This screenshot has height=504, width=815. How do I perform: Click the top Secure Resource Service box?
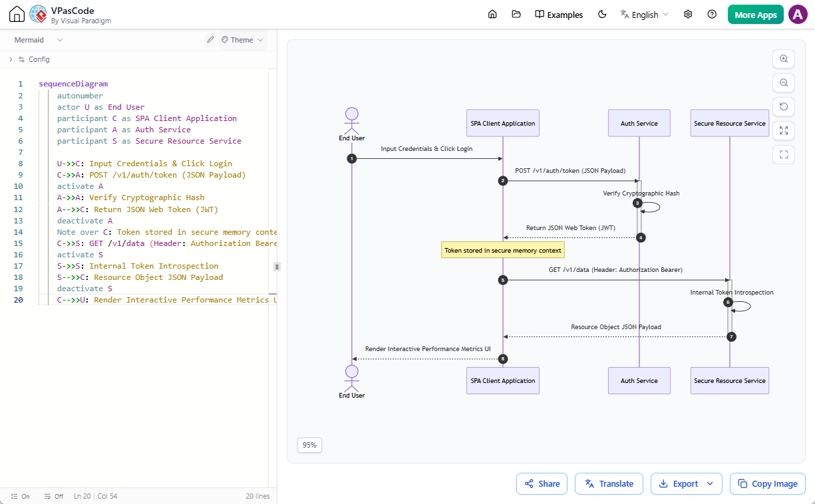pos(730,123)
